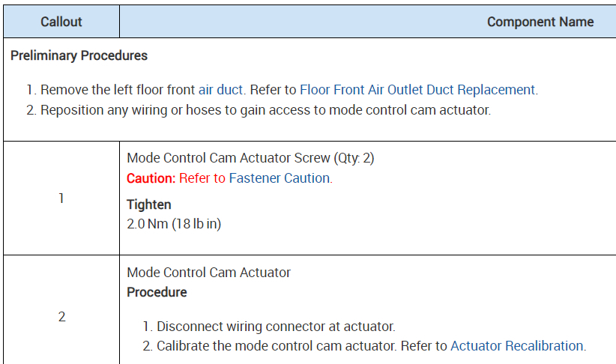616x364 pixels.
Task: Click the Callout column header
Action: (61, 22)
